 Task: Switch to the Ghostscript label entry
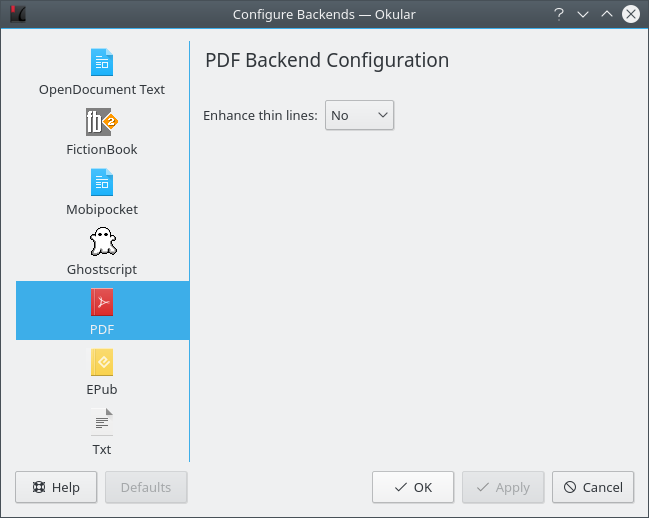[102, 269]
